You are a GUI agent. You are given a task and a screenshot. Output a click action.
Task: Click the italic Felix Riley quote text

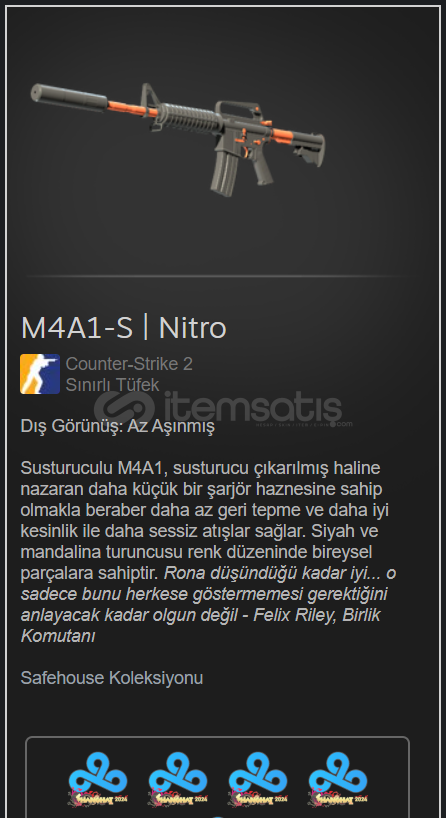(x=208, y=604)
